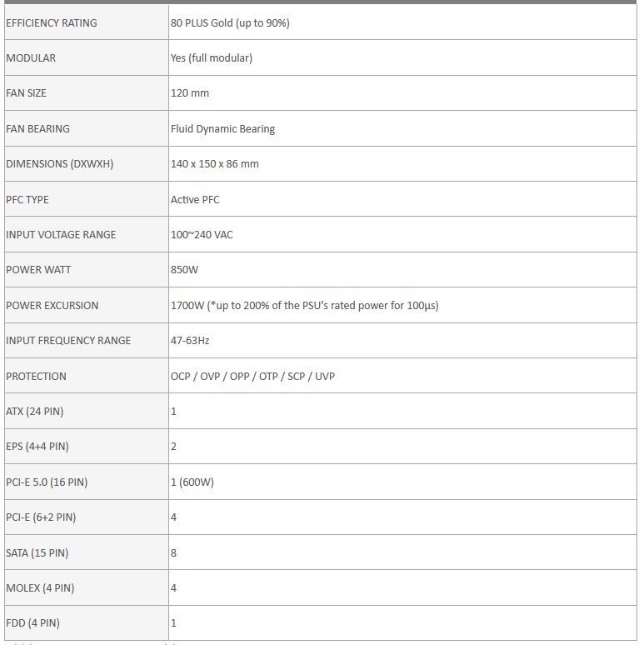Select the 100~240 VAC value
644x645 pixels.
click(x=202, y=235)
